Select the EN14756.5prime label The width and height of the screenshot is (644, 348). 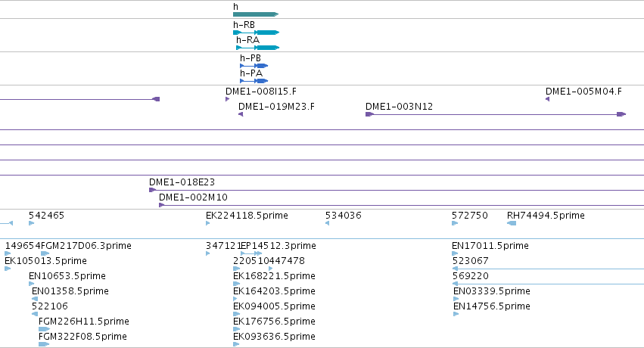tap(492, 306)
